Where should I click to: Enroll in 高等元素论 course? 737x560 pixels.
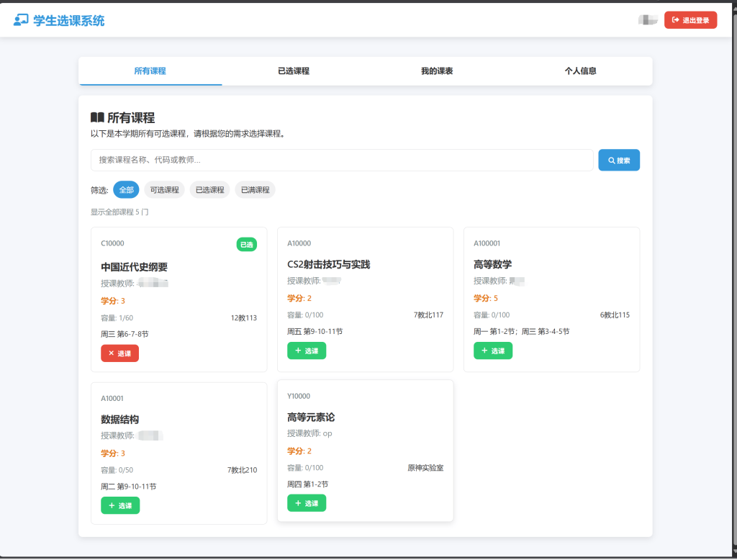306,504
